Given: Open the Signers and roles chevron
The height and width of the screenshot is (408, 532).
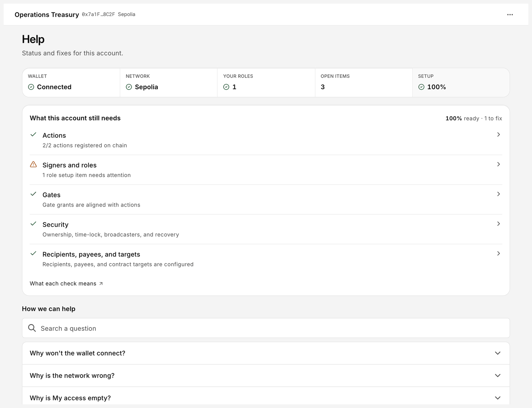Looking at the screenshot, I should tap(498, 164).
